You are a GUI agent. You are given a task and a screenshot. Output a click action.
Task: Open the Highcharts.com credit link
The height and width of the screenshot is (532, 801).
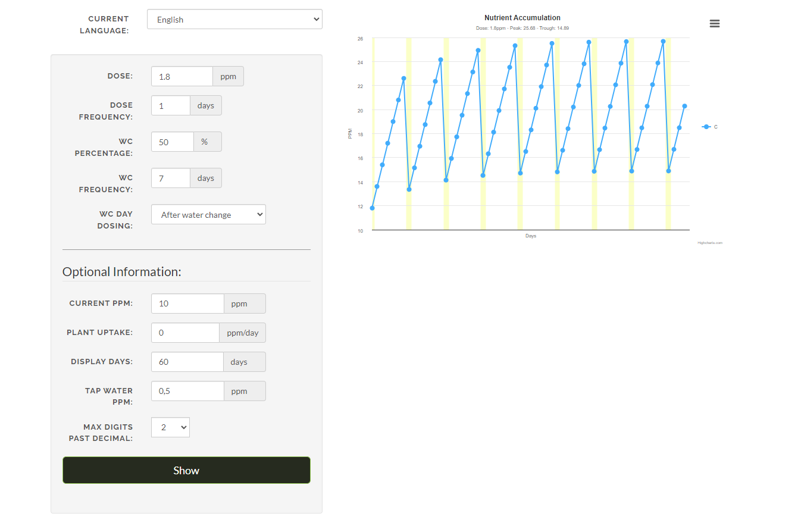[x=710, y=243]
